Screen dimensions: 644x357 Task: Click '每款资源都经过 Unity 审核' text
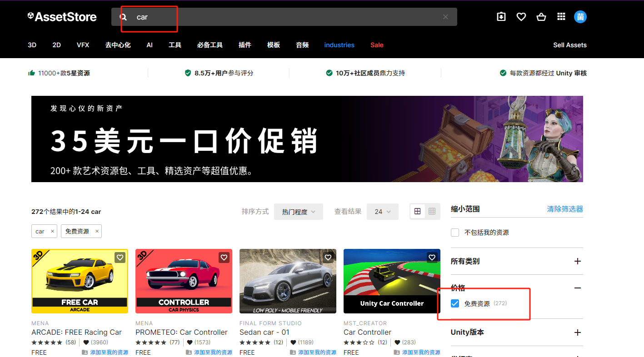548,73
